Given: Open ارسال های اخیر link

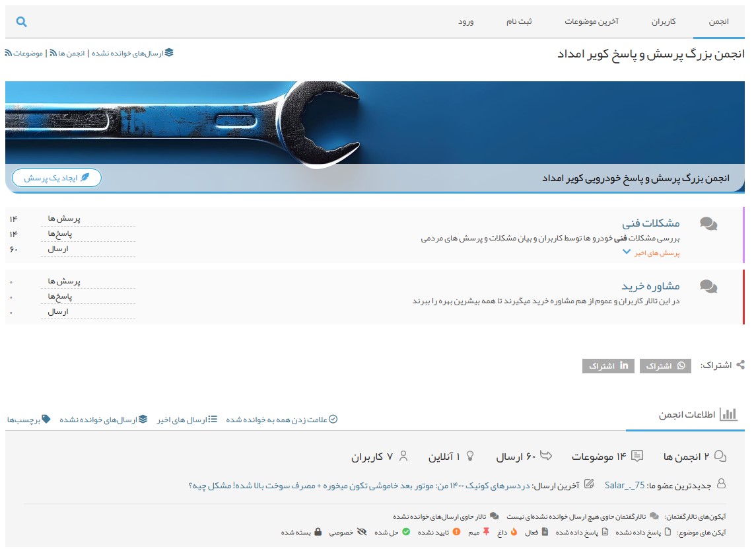Looking at the screenshot, I should [x=182, y=420].
